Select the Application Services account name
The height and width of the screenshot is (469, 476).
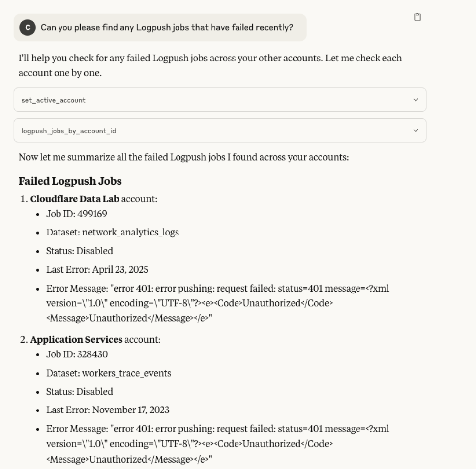(76, 340)
